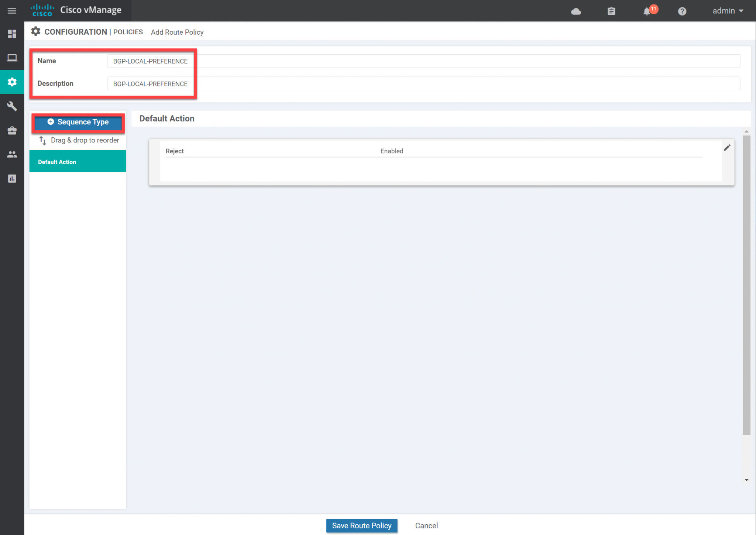The width and height of the screenshot is (756, 535).
Task: Open the Monitor laptop sidebar icon
Action: tap(12, 58)
